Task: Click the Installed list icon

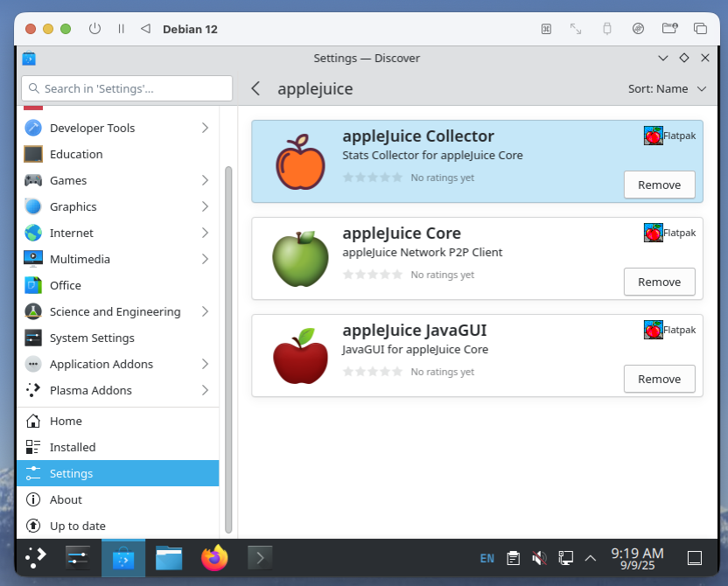Action: (33, 447)
